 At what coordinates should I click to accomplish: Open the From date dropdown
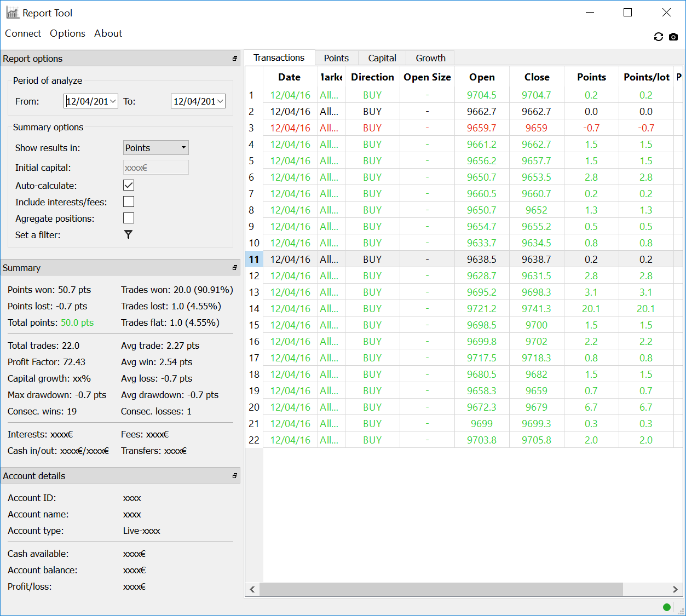(x=113, y=101)
